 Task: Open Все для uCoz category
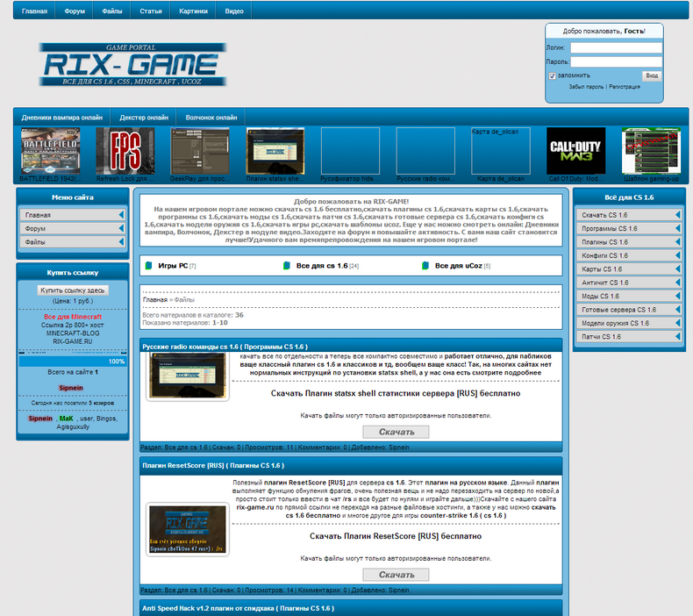[x=458, y=266]
